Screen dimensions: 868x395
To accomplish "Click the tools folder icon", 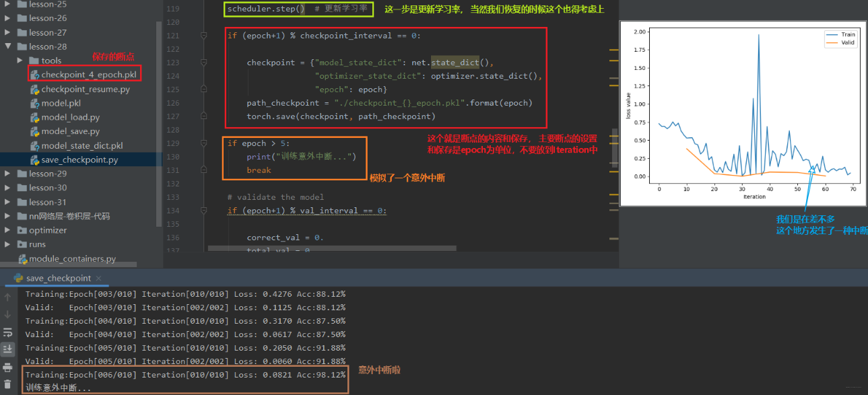I will [x=34, y=61].
